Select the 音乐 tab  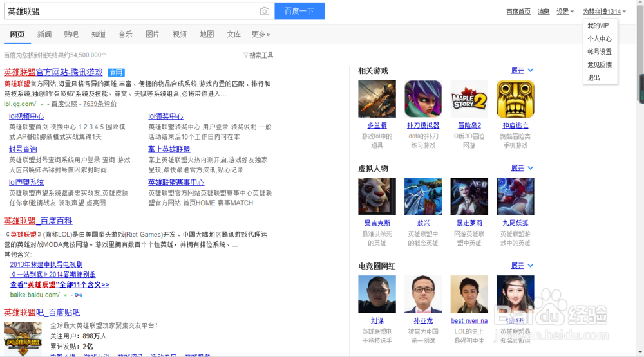pos(126,34)
